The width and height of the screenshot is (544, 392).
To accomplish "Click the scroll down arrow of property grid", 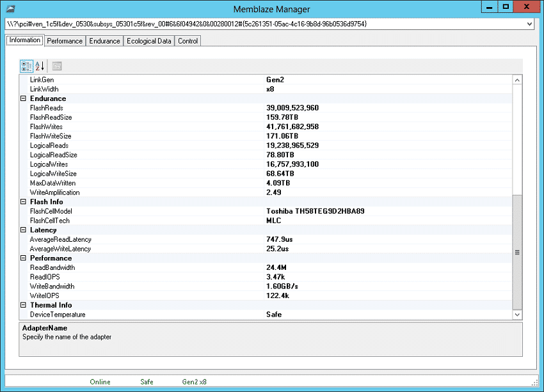I will 517,315.
